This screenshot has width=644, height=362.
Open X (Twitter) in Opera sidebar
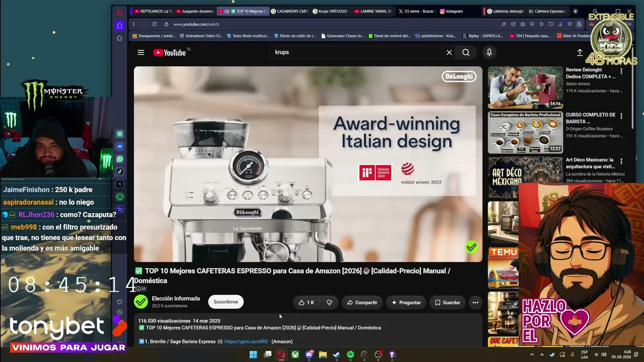pyautogui.click(x=120, y=184)
